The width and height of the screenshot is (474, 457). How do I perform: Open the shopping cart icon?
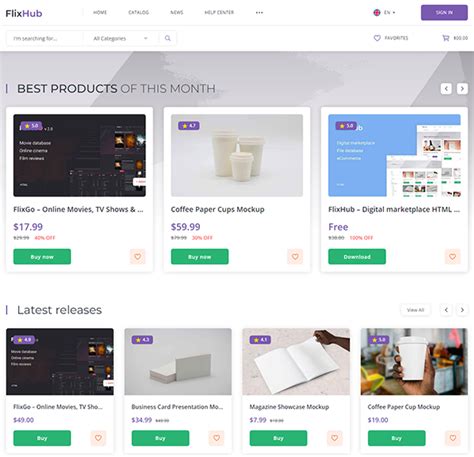click(446, 38)
